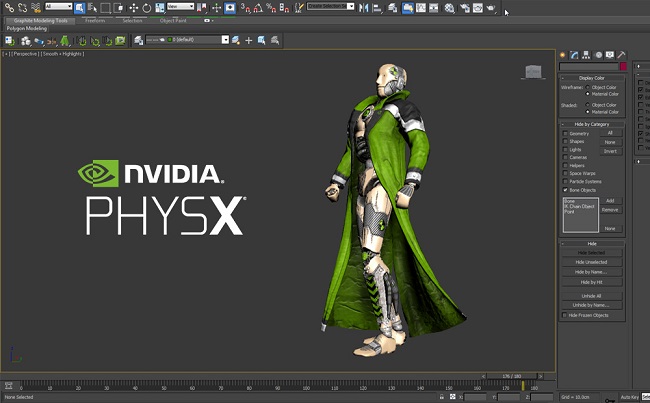The image size is (650, 403).
Task: Enable the Geometry hide category checkbox
Action: [565, 134]
